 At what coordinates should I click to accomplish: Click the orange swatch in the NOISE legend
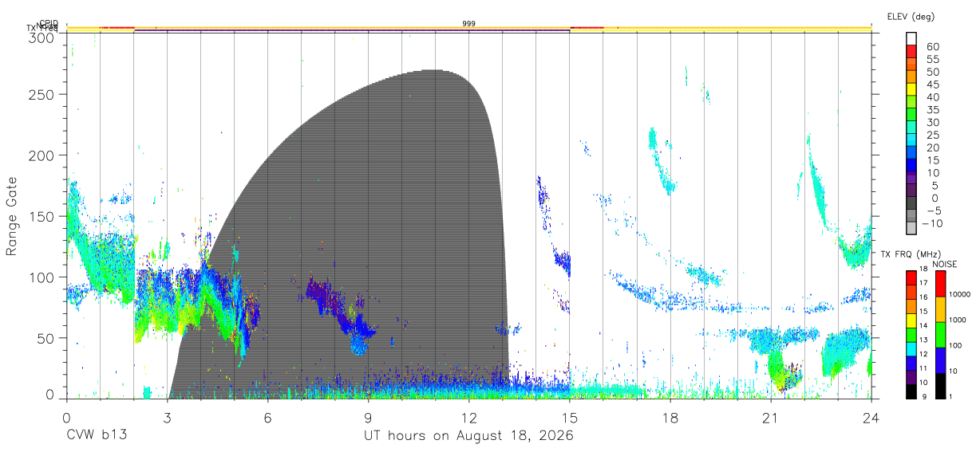click(x=941, y=309)
